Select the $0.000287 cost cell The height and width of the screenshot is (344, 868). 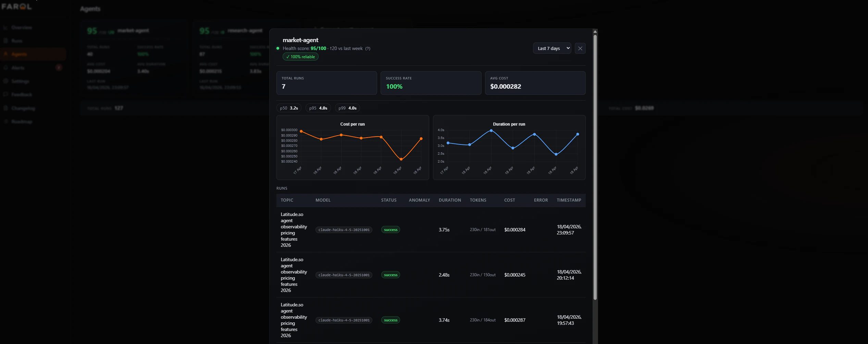514,320
